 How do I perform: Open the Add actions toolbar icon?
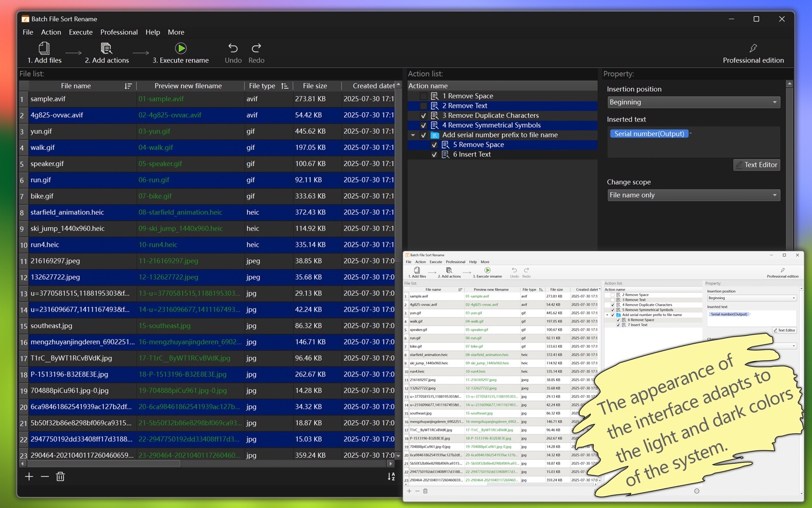click(107, 48)
